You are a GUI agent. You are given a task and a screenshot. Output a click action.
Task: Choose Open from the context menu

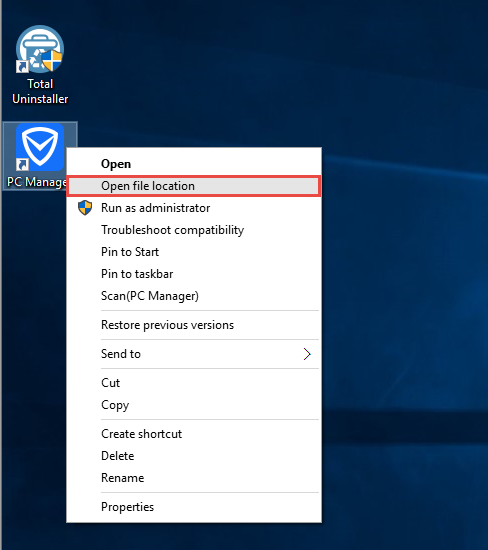coord(194,164)
